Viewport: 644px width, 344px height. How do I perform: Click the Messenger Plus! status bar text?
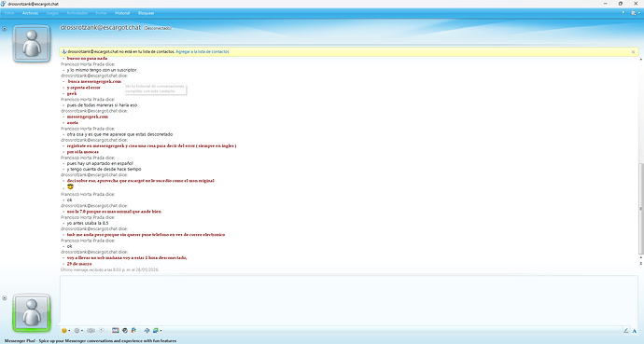[91, 340]
